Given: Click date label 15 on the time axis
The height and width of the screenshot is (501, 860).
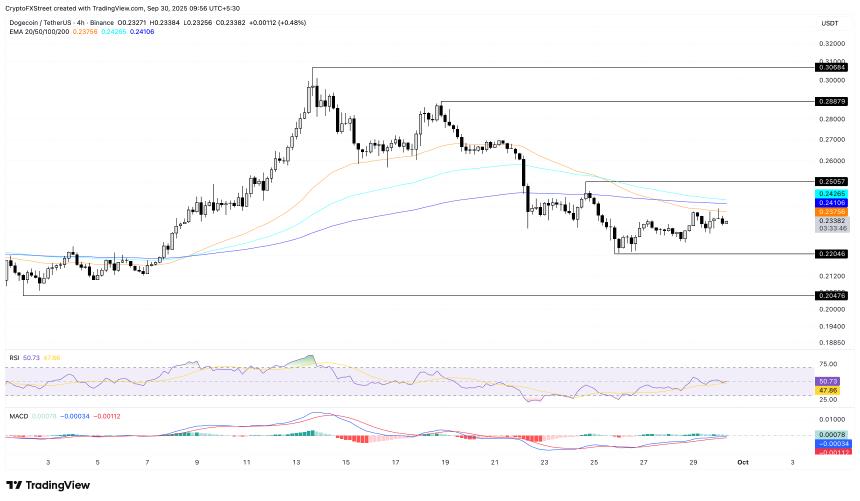Looking at the screenshot, I should (346, 463).
